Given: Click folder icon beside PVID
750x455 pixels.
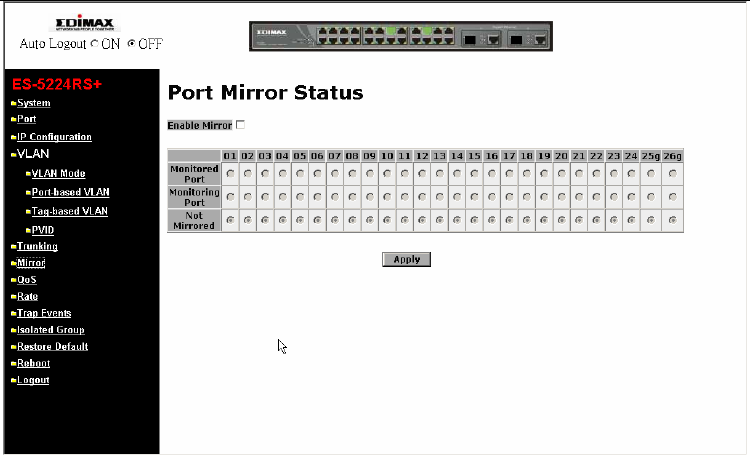Looking at the screenshot, I should click(x=28, y=231).
